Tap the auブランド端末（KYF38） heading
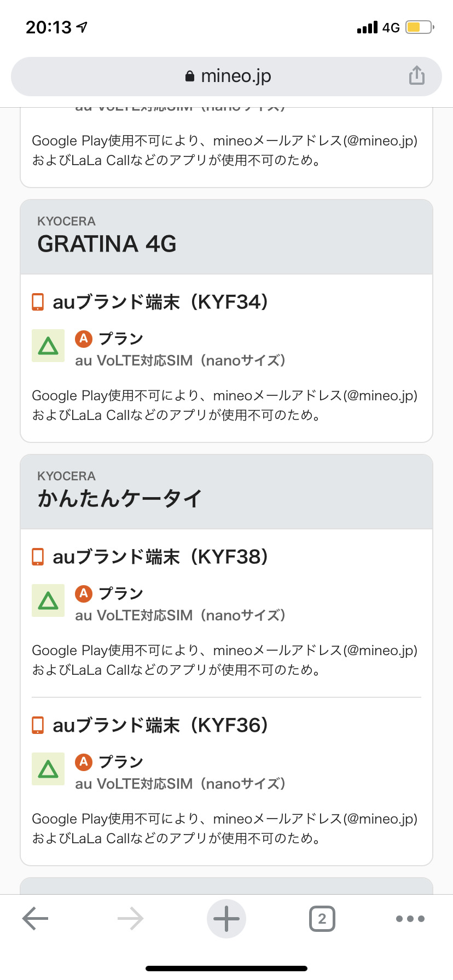The width and height of the screenshot is (453, 980). [x=160, y=557]
